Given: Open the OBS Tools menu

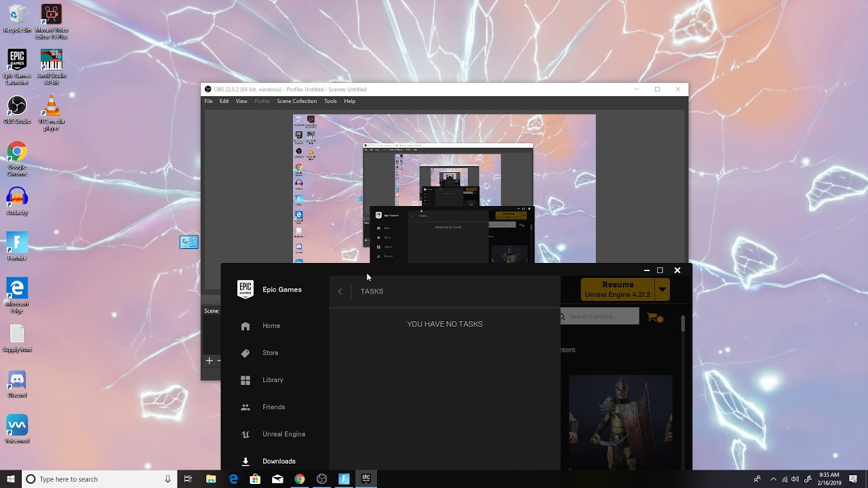Looking at the screenshot, I should [x=330, y=101].
